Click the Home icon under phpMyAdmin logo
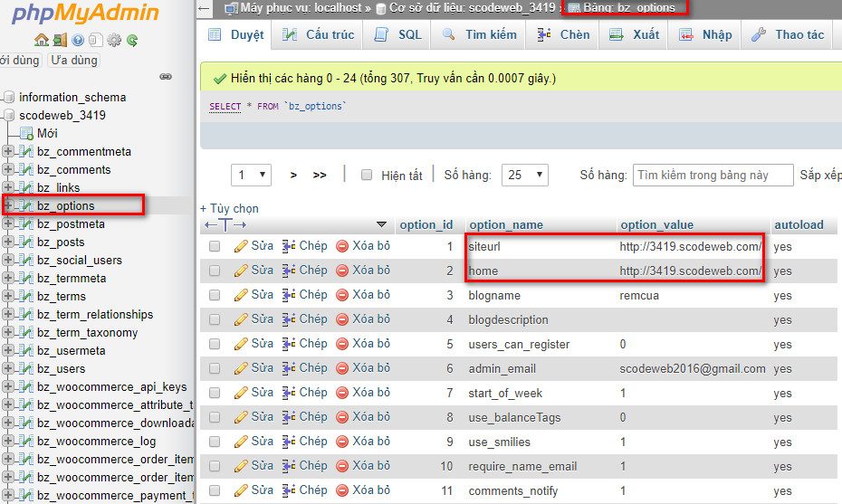The height and width of the screenshot is (504, 842). (41, 40)
